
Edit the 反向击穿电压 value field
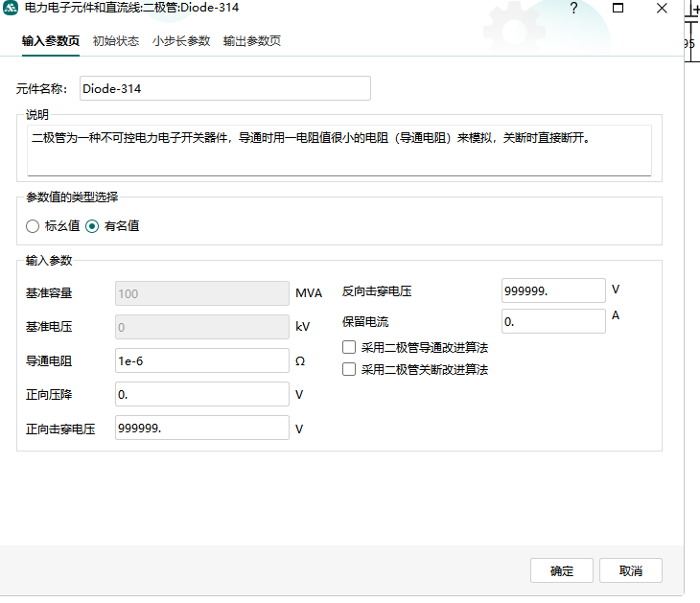pos(552,290)
